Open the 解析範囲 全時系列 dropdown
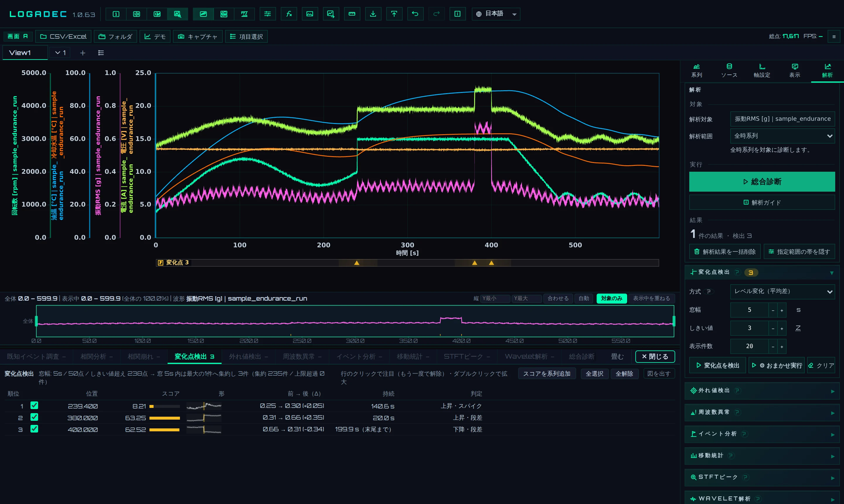 (x=782, y=136)
